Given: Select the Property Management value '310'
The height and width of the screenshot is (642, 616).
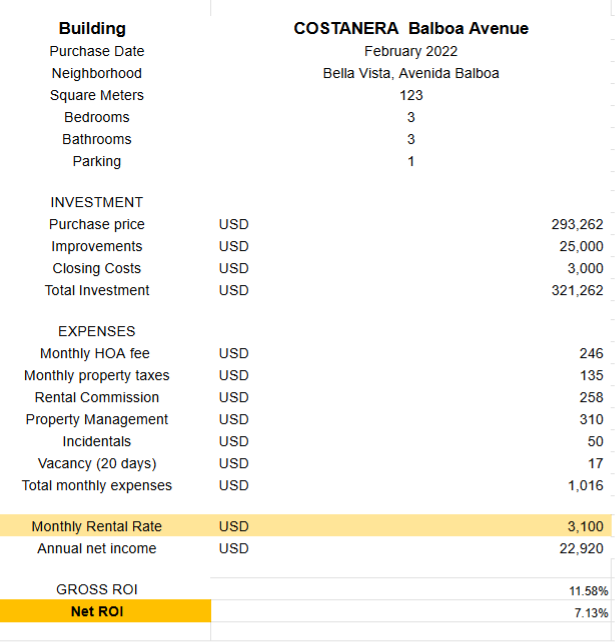Looking at the screenshot, I should 591,420.
